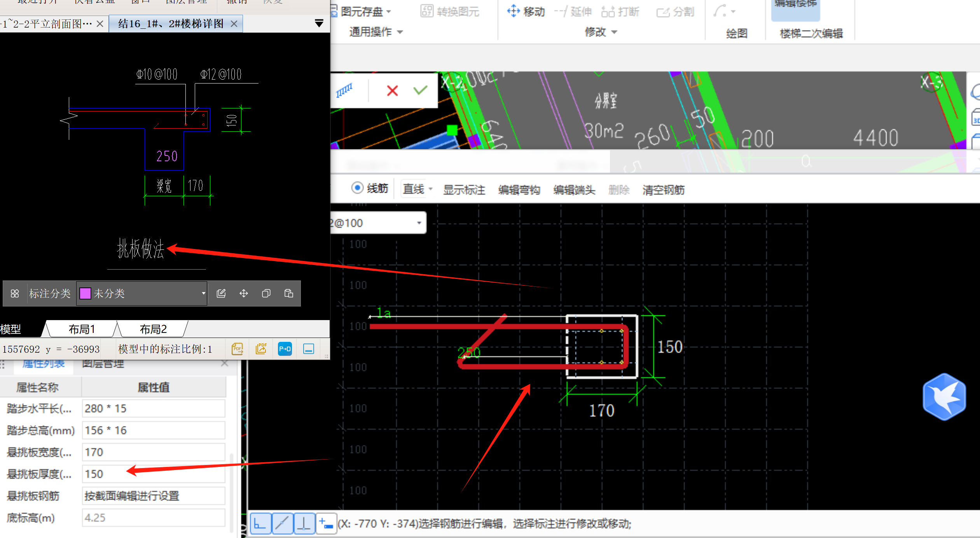Click the pink 未分类 color swatch
The height and width of the screenshot is (538, 980).
click(85, 294)
